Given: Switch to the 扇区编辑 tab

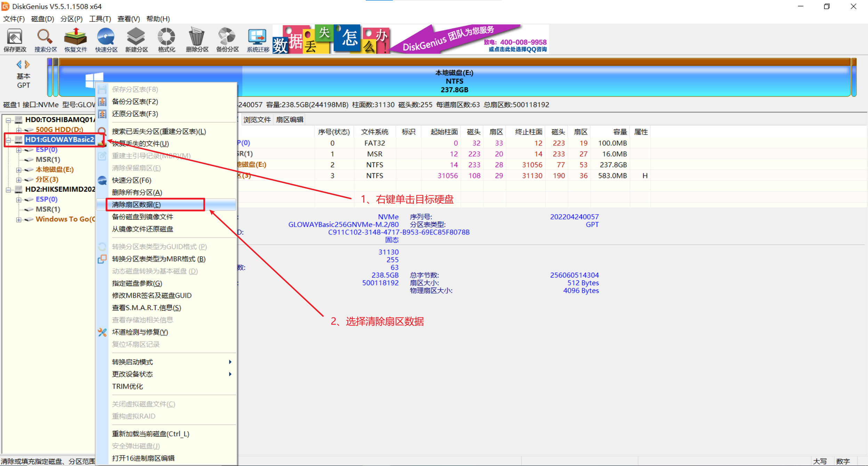Looking at the screenshot, I should tap(289, 120).
